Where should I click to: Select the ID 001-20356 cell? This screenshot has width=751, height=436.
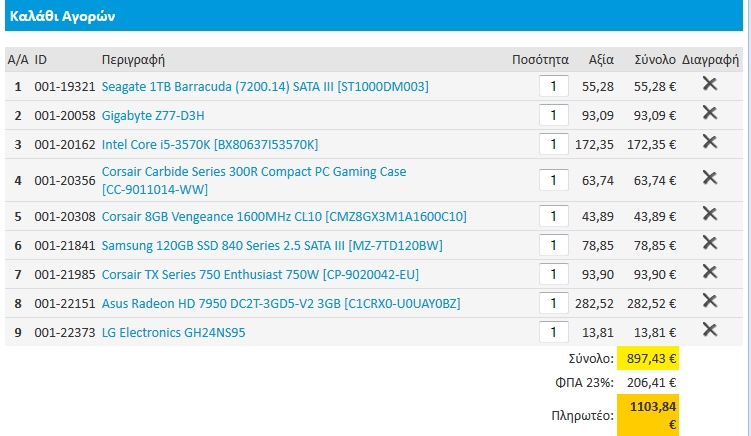(65, 181)
